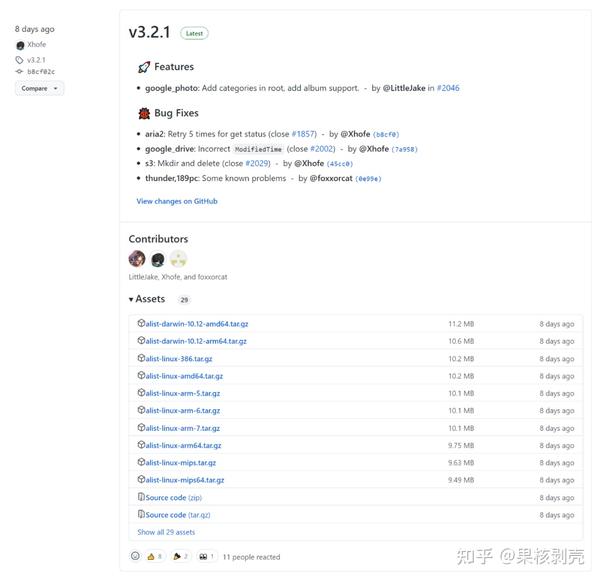
Task: Download Source code (tar.gz)
Action: 178,515
